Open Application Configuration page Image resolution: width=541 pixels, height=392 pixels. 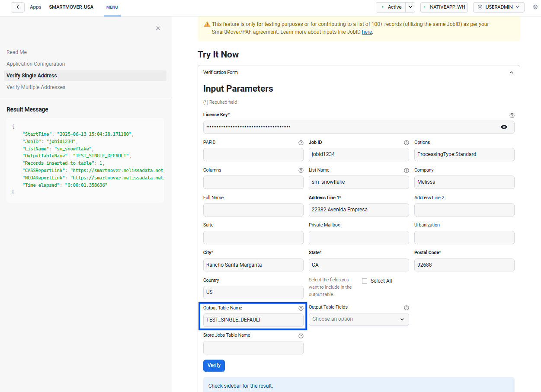pos(35,64)
